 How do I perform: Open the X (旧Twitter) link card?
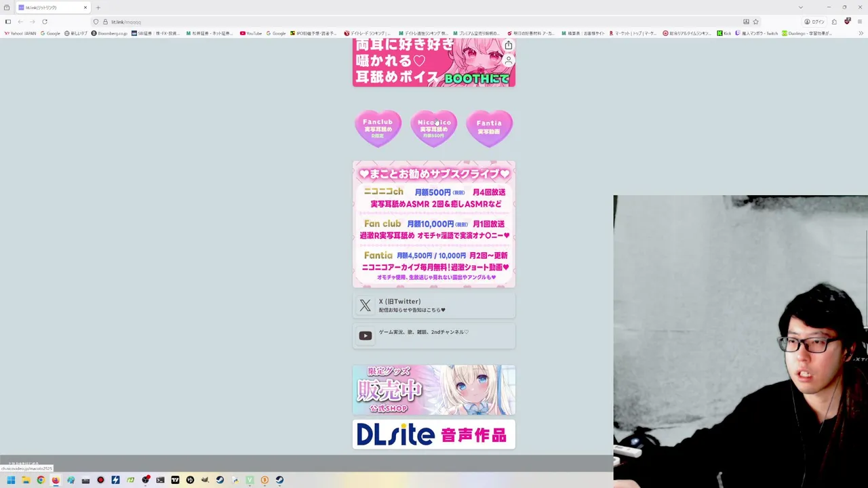coord(434,306)
